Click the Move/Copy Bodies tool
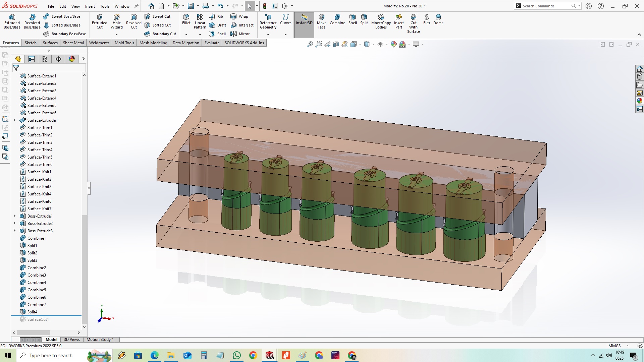Screen dimensions: 644x362 click(381, 21)
